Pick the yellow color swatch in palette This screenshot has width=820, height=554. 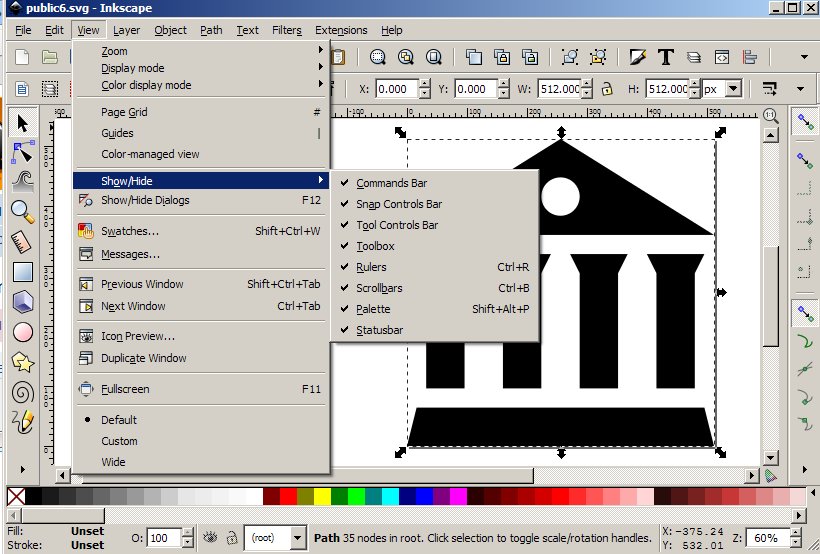point(322,497)
